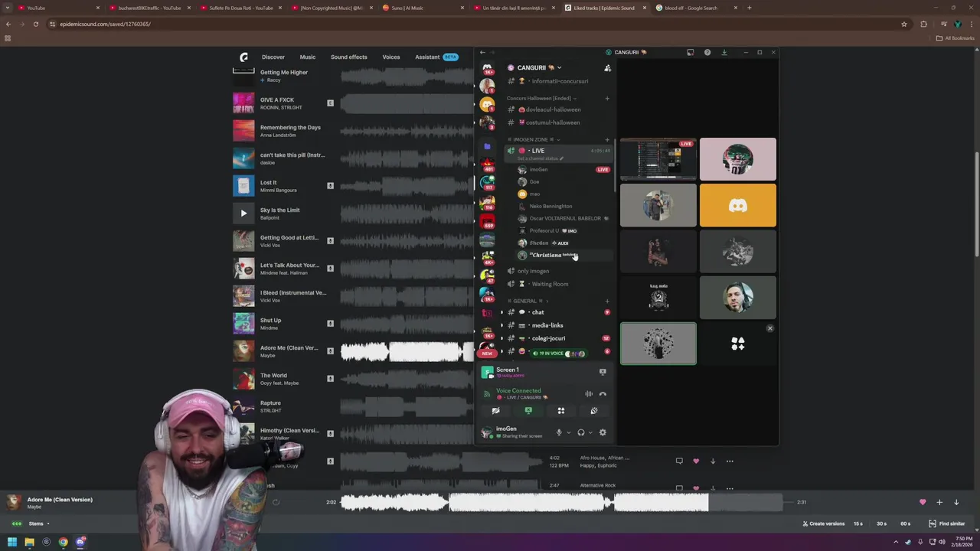Reload the Epidemic Sound page

click(36, 24)
